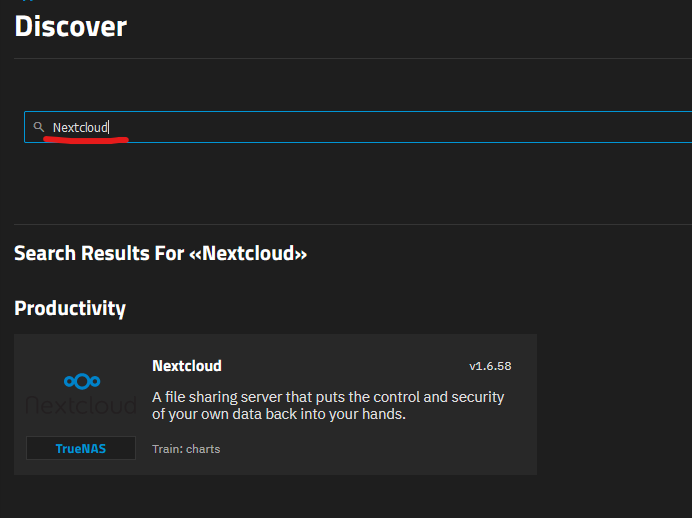The height and width of the screenshot is (518, 692).
Task: Click the 'Train: charts' label
Action: 186,449
